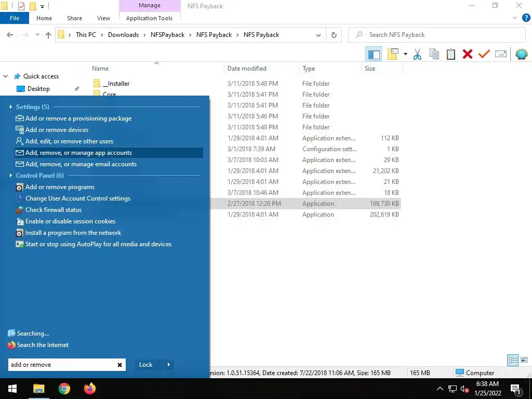Switch to the Home ribbon tab
This screenshot has height=399, width=532.
click(44, 18)
